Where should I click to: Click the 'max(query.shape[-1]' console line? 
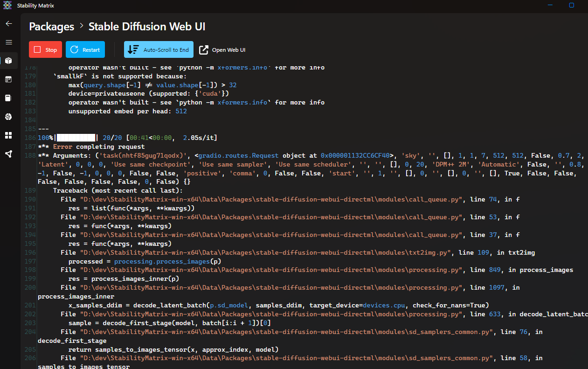coord(152,85)
